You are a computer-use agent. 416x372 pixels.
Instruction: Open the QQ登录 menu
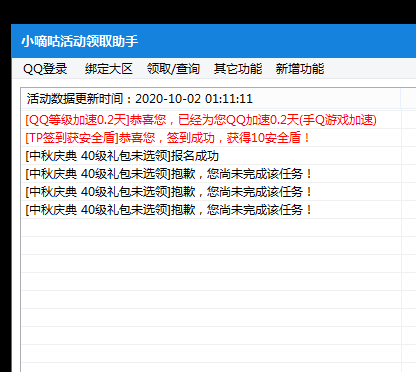[45, 69]
